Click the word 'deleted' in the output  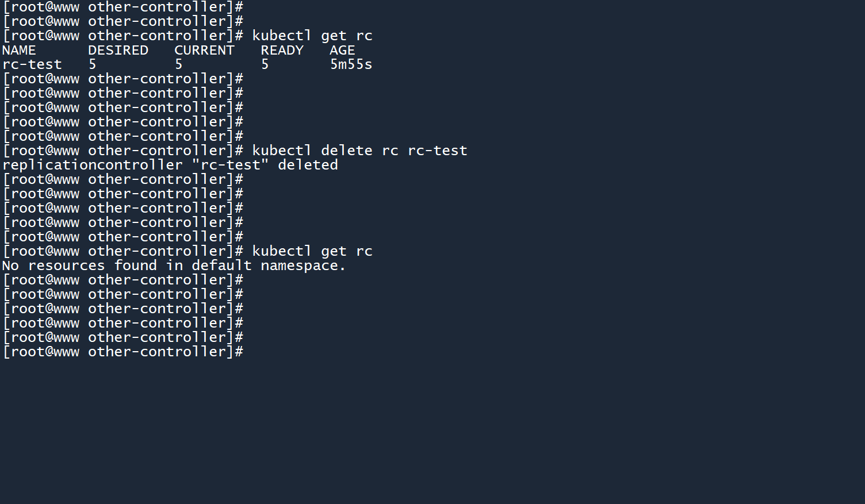click(308, 165)
